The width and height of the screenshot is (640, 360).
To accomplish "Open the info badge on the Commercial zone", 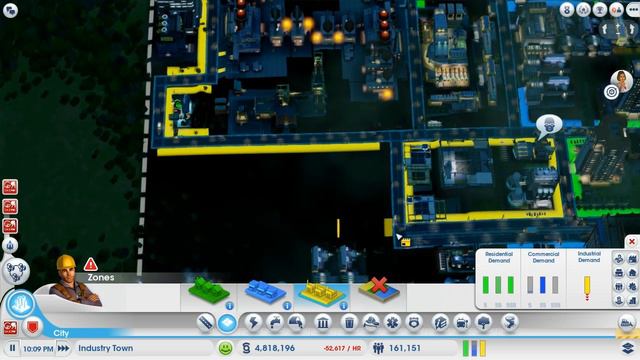I will tap(287, 305).
